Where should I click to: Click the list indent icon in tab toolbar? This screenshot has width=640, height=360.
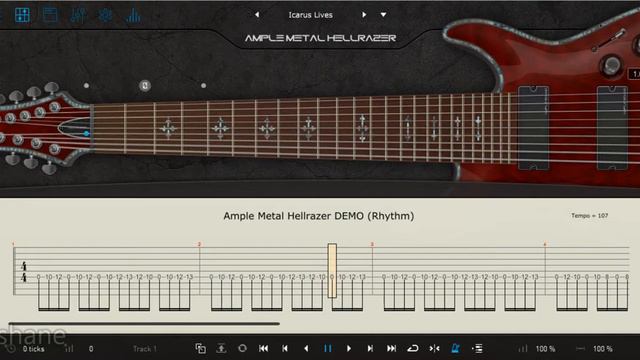click(477, 349)
